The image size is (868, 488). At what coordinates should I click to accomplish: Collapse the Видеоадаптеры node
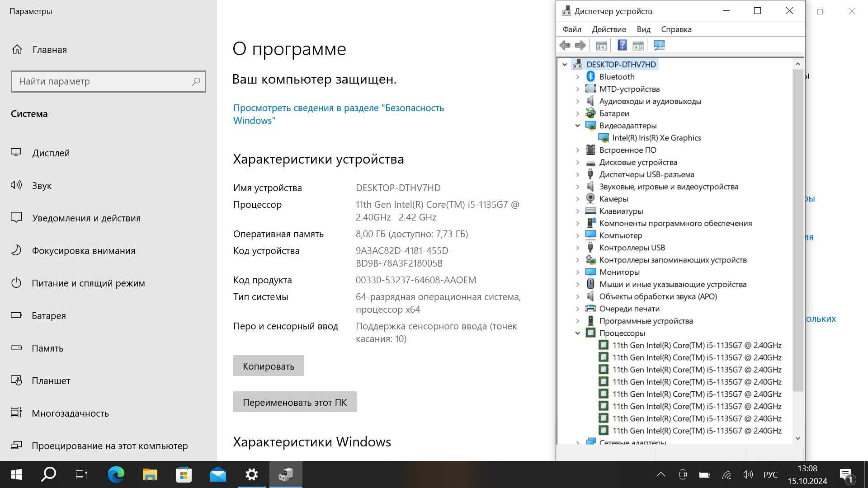click(x=577, y=126)
